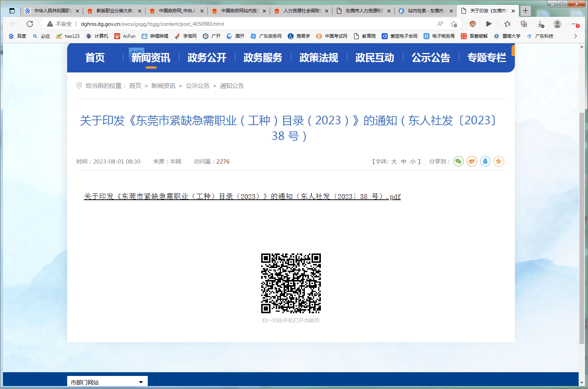588x389 pixels.
Task: Click the back navigation arrow
Action: point(13,24)
